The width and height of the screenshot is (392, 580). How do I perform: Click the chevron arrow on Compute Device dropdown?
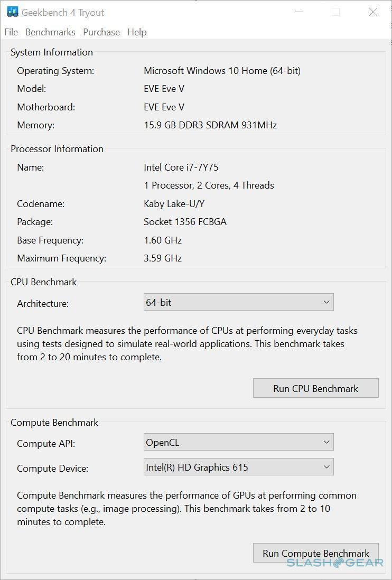326,467
